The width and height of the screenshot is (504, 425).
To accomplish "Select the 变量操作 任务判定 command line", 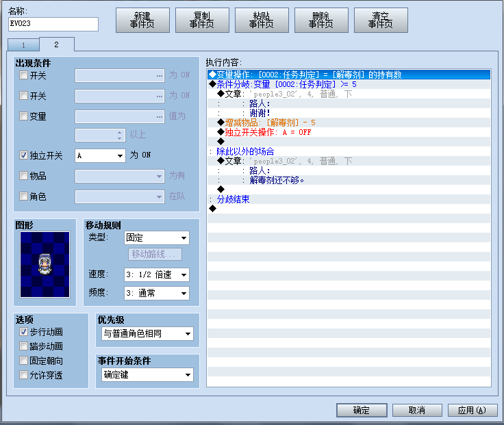I will (x=349, y=75).
